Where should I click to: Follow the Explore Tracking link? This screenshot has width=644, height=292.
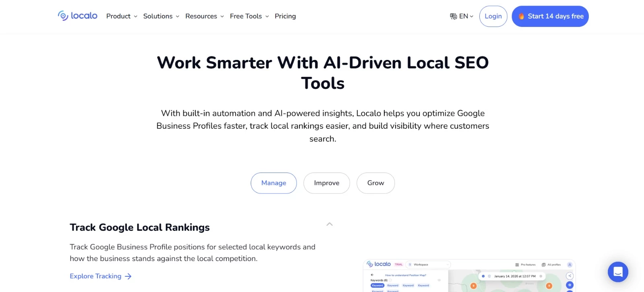[x=101, y=276]
